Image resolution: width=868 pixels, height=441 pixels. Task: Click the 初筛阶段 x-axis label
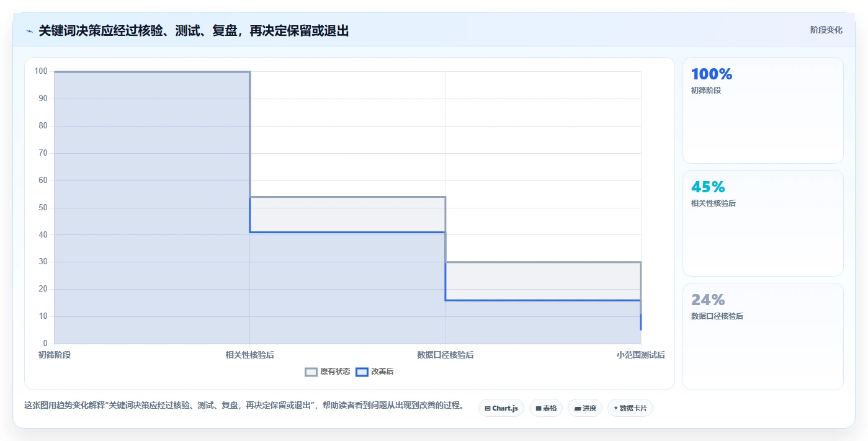click(x=54, y=355)
